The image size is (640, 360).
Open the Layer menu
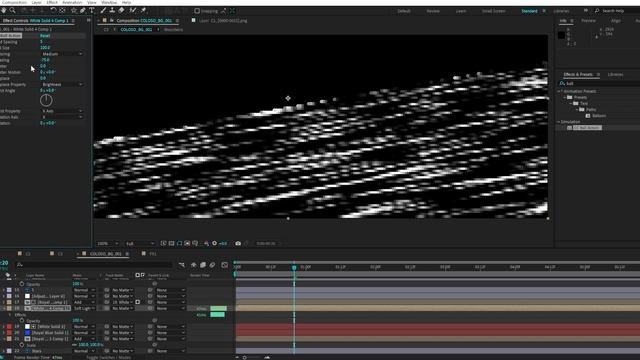[x=36, y=2]
